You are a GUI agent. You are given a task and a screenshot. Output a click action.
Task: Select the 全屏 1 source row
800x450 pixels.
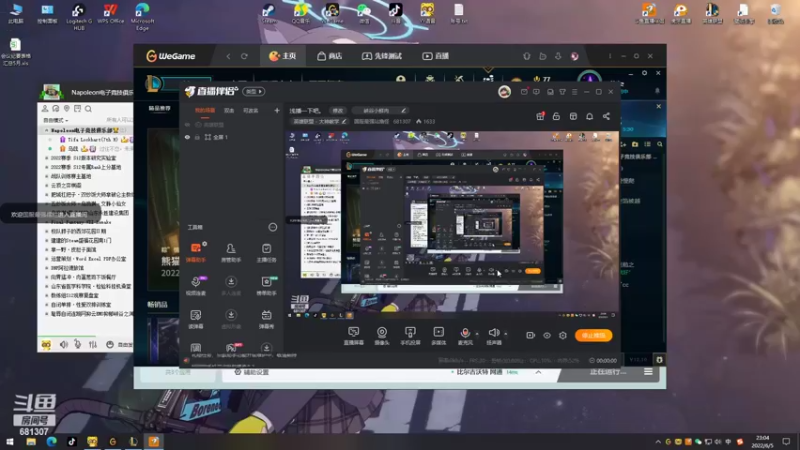(x=232, y=137)
